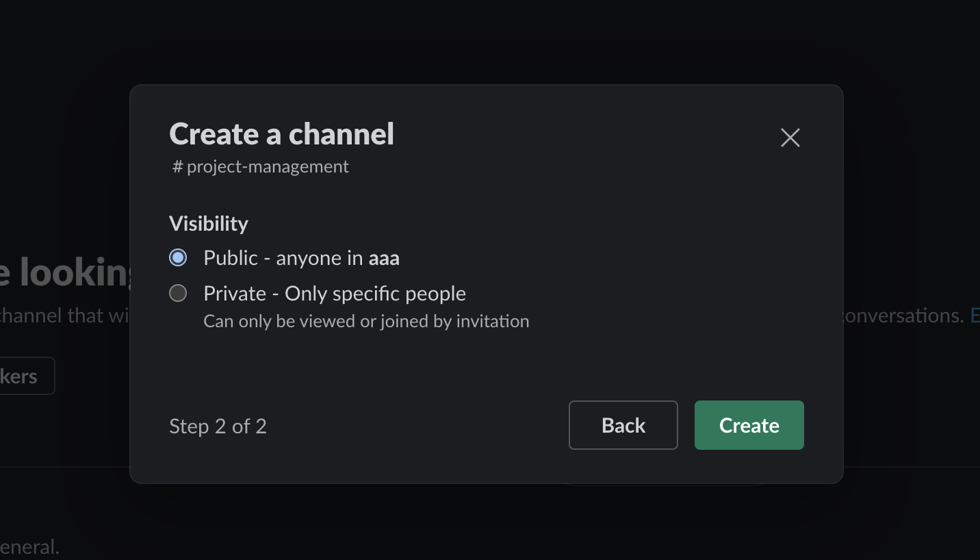Click the label 'Public - anyone in aaa'

[301, 257]
